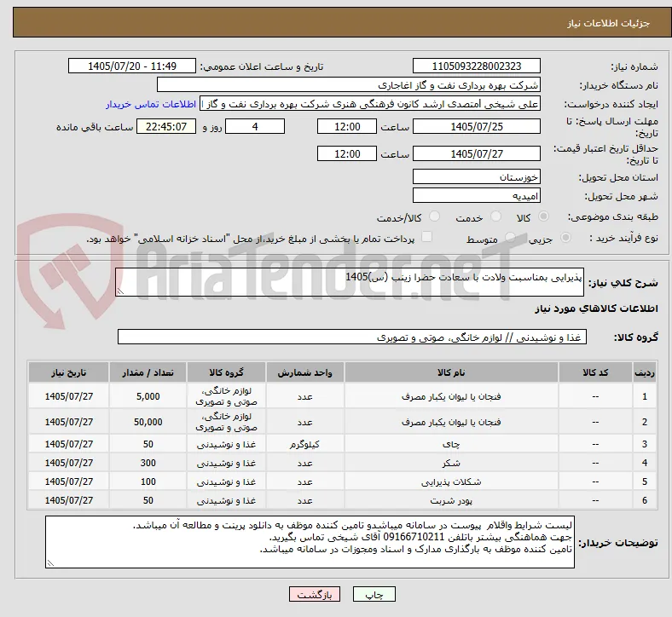
Task: Click the buyer organization name field
Action: point(349,84)
